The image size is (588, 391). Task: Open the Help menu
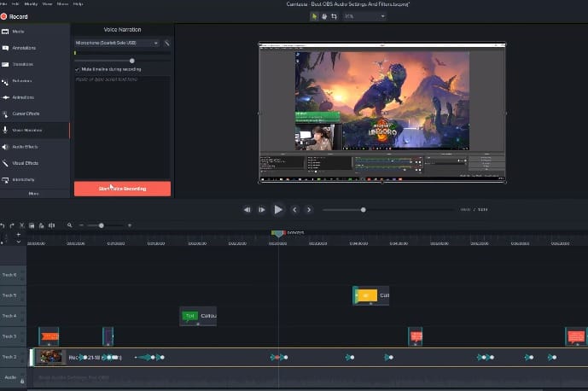[x=79, y=4]
